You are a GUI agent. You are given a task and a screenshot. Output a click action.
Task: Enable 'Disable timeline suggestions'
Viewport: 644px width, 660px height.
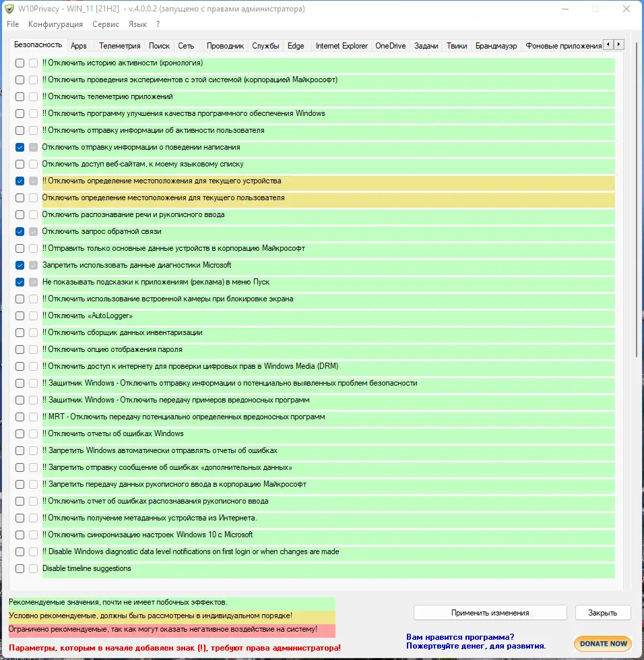pyautogui.click(x=19, y=568)
